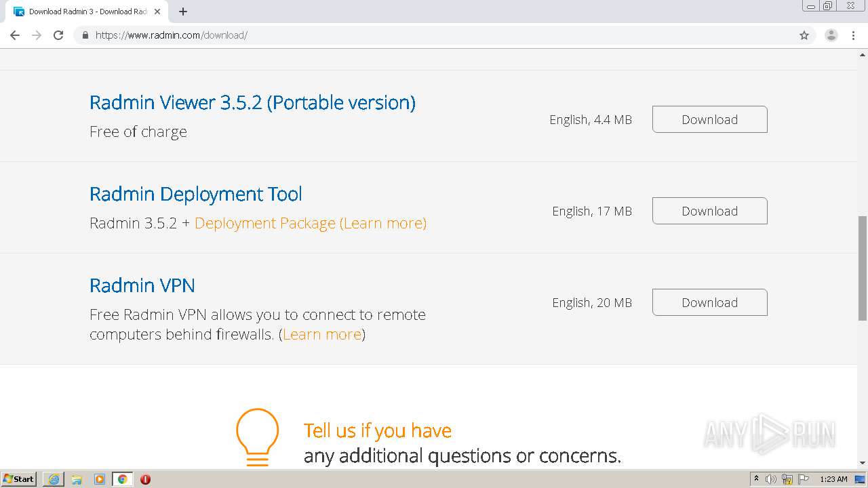Open the red Opera taskbar icon

pos(145,479)
